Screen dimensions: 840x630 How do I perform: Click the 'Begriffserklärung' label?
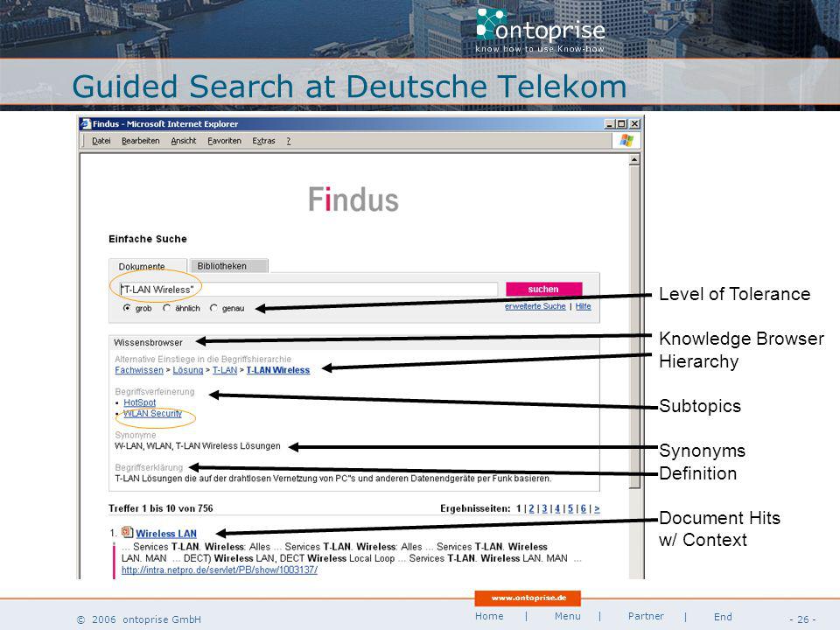click(149, 467)
